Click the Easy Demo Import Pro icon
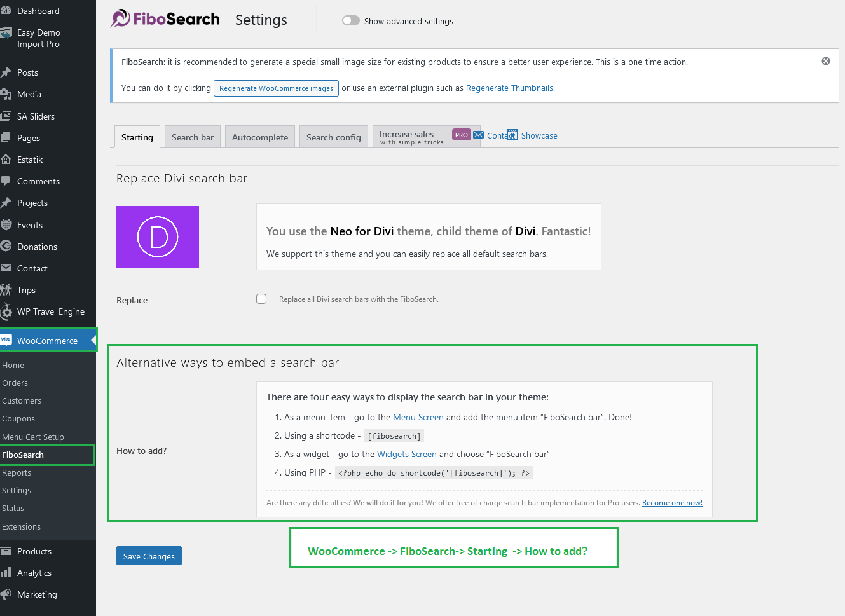Viewport: 845px width, 616px height. (x=6, y=33)
